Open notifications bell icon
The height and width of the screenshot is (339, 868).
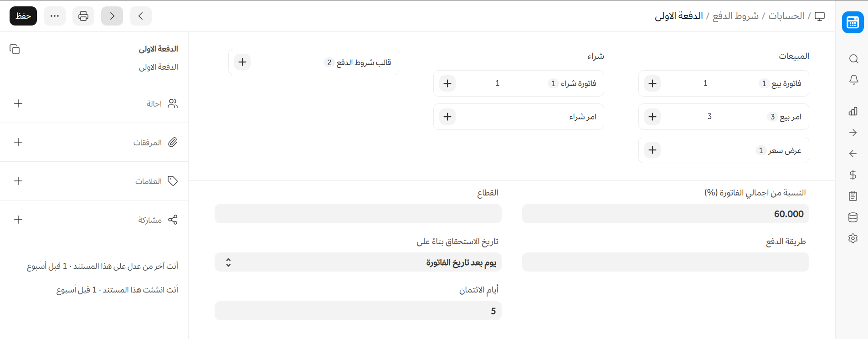pyautogui.click(x=853, y=80)
